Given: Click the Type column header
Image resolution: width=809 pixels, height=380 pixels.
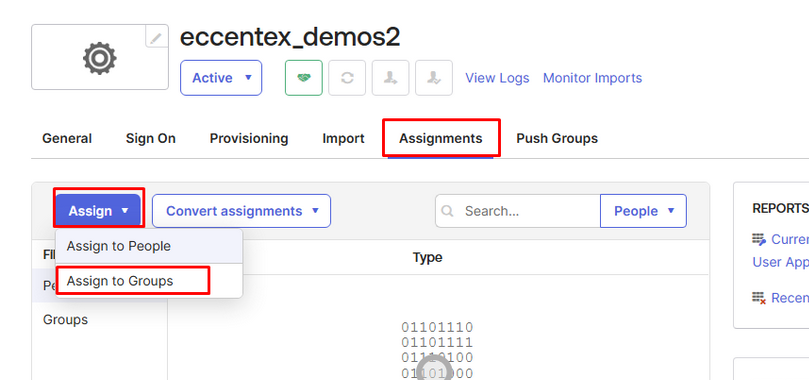Looking at the screenshot, I should tap(427, 257).
